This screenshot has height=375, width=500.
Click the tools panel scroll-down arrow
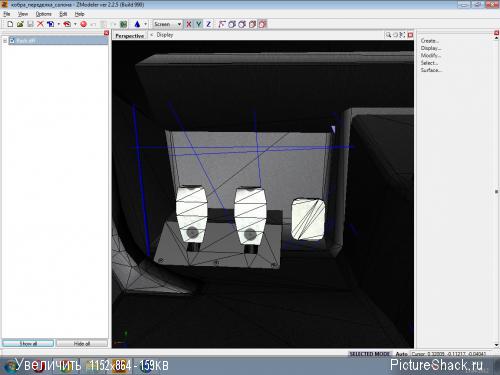pyautogui.click(x=497, y=345)
